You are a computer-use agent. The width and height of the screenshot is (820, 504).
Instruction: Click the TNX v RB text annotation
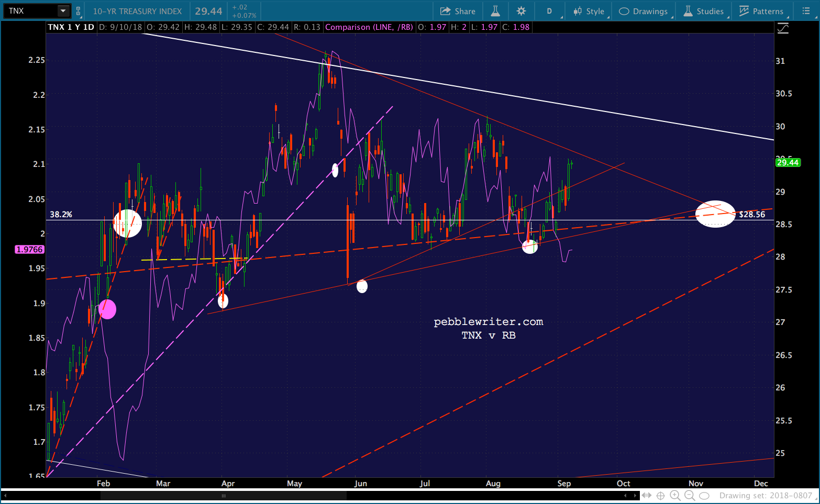[x=489, y=335]
